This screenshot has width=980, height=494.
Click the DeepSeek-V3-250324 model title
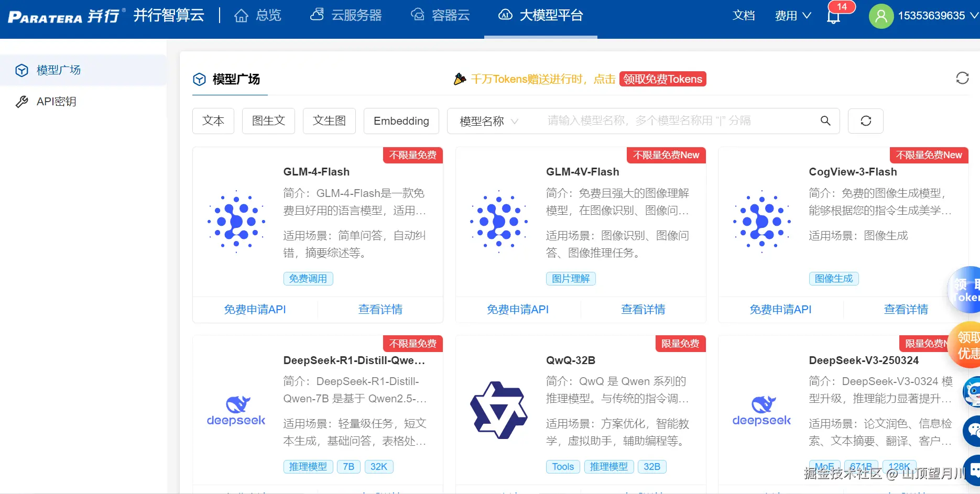pyautogui.click(x=864, y=360)
